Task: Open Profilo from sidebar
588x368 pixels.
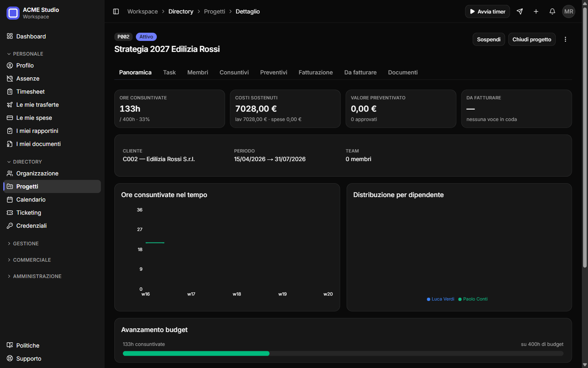Action: click(x=52, y=65)
